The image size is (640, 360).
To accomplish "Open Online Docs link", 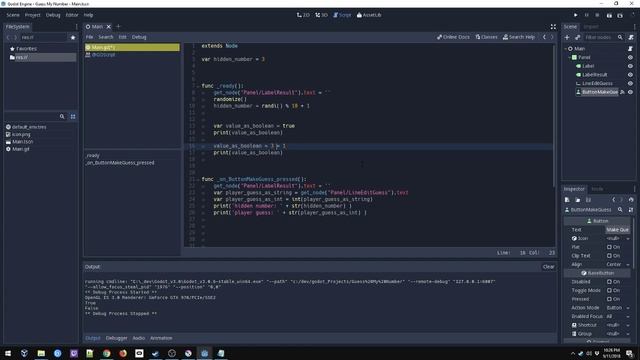I will [453, 37].
